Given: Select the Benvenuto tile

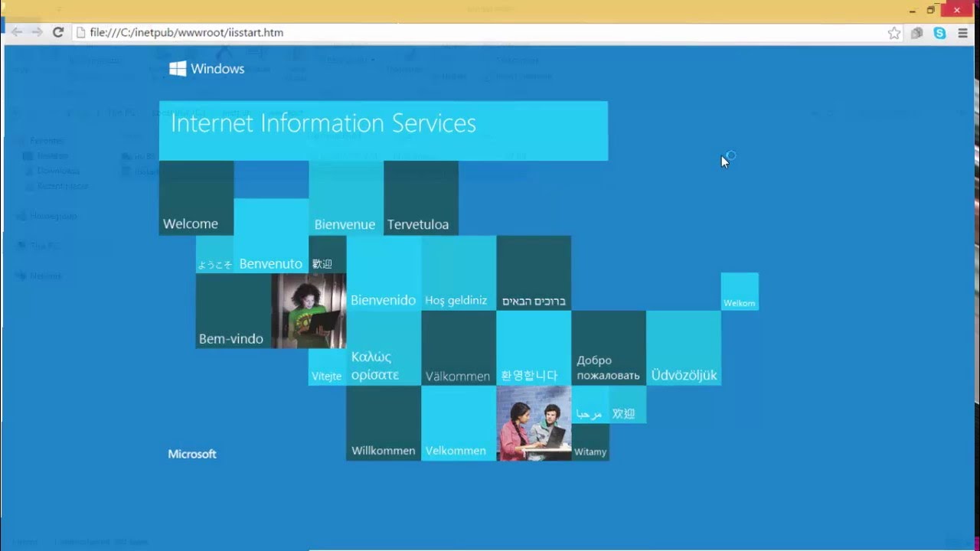Looking at the screenshot, I should (271, 236).
